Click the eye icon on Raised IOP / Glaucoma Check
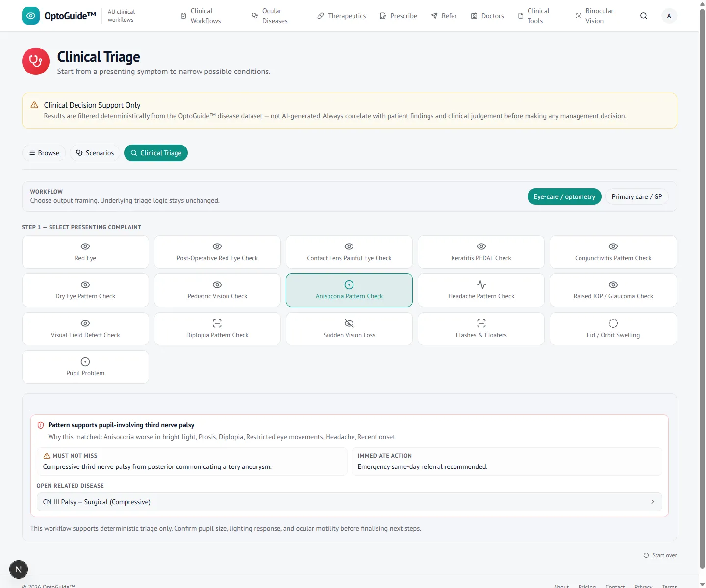706x588 pixels. [613, 285]
